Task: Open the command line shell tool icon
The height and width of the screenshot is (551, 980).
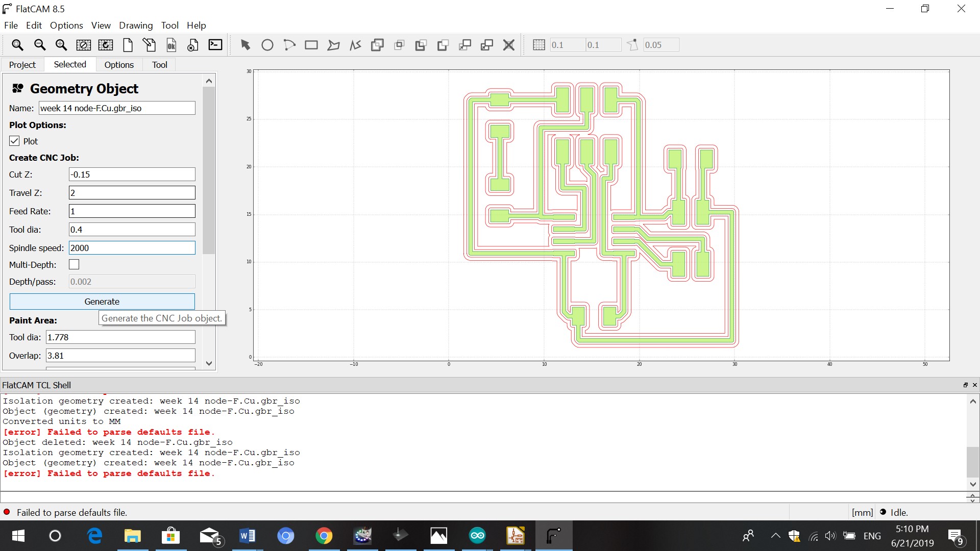Action: coord(215,45)
